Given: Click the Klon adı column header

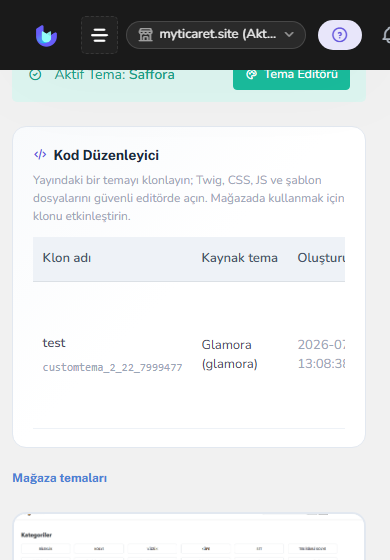Looking at the screenshot, I should click(x=67, y=258).
